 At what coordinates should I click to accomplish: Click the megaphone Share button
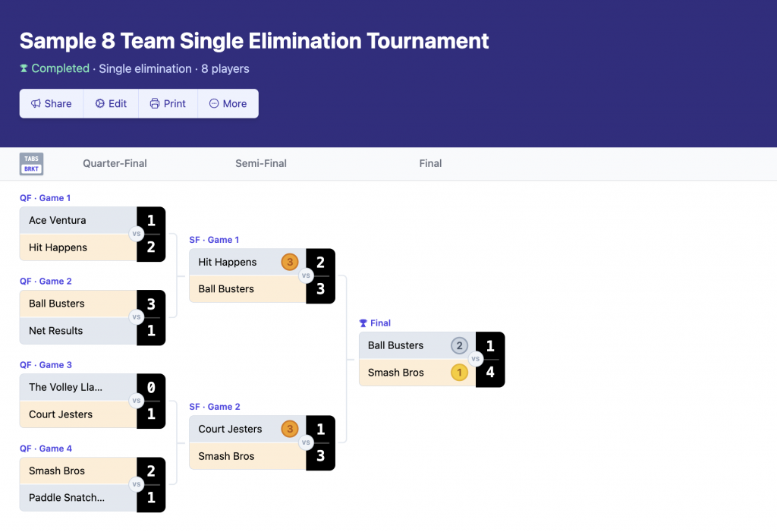point(52,104)
